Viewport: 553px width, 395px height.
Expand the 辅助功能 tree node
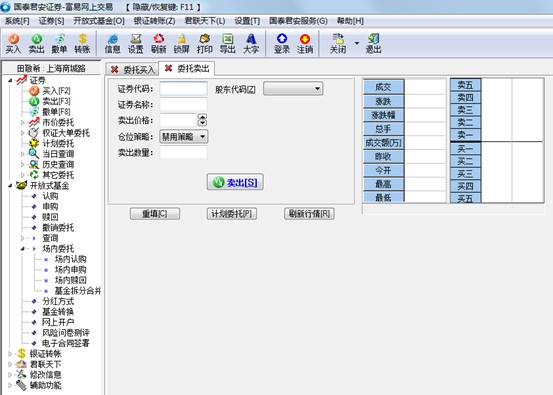pos(10,385)
